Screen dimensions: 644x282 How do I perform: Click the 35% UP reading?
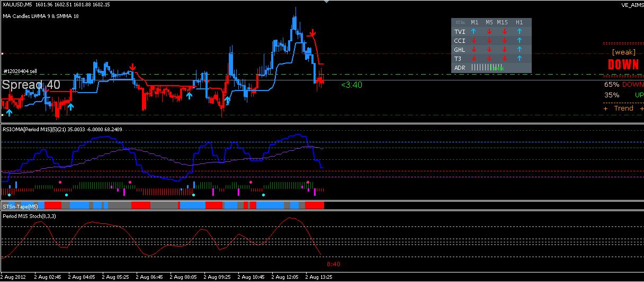624,95
